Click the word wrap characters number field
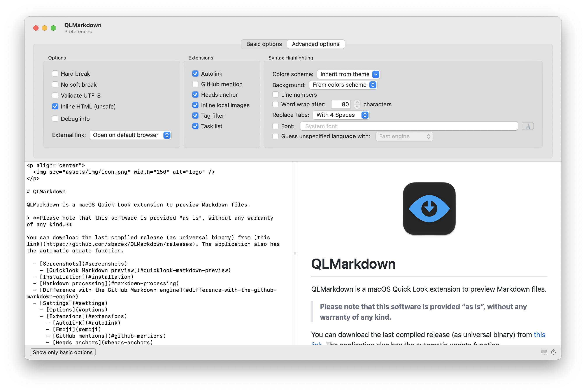Image resolution: width=586 pixels, height=392 pixels. click(341, 105)
